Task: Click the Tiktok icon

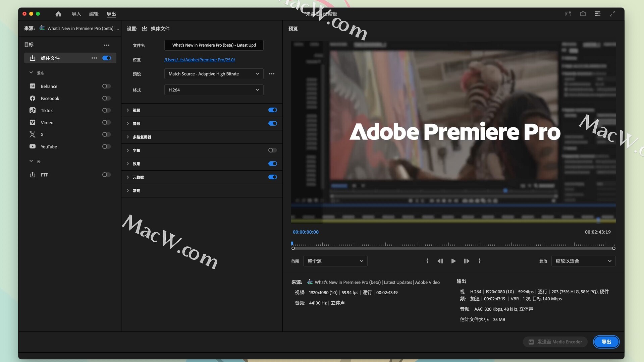Action: pos(33,110)
